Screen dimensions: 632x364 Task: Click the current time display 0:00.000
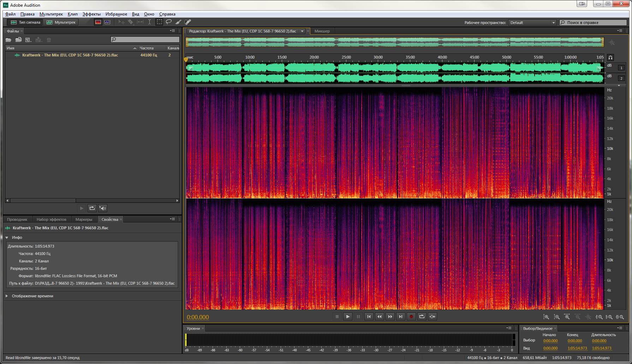click(x=198, y=317)
